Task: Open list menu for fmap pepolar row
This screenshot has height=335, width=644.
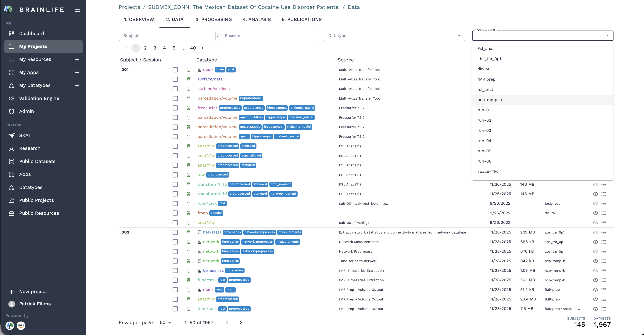Action: (604, 213)
